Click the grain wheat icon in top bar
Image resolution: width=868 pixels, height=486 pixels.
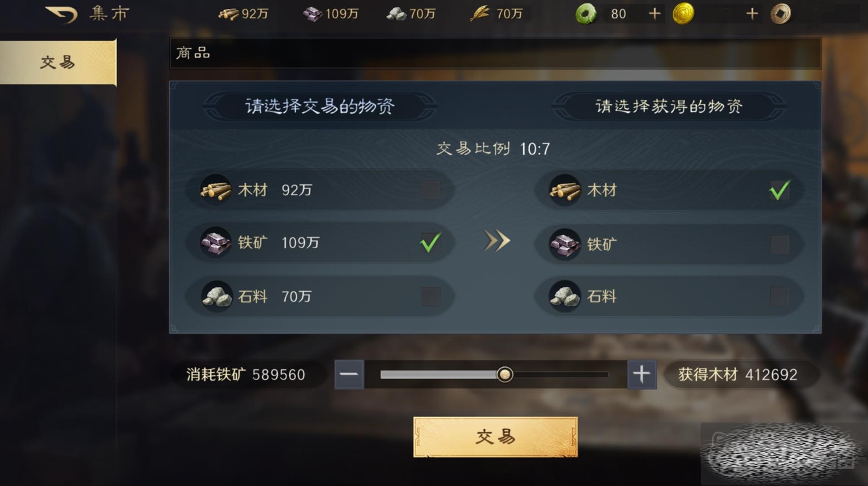(x=479, y=14)
